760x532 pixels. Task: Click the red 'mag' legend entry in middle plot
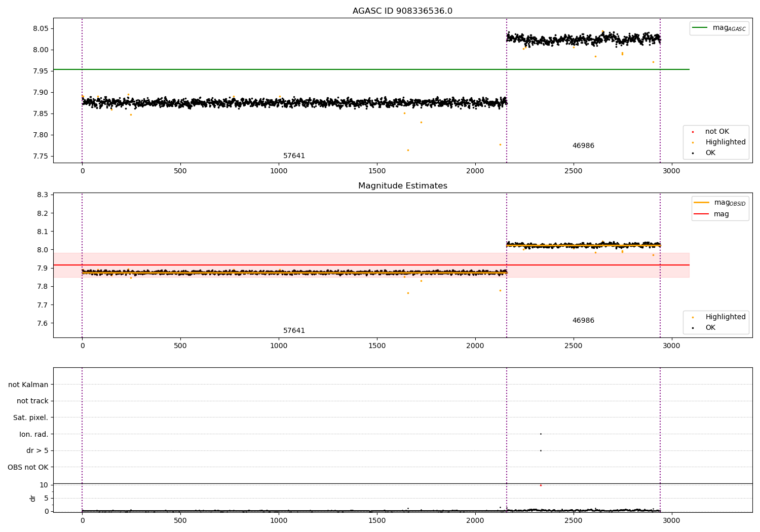pos(711,214)
